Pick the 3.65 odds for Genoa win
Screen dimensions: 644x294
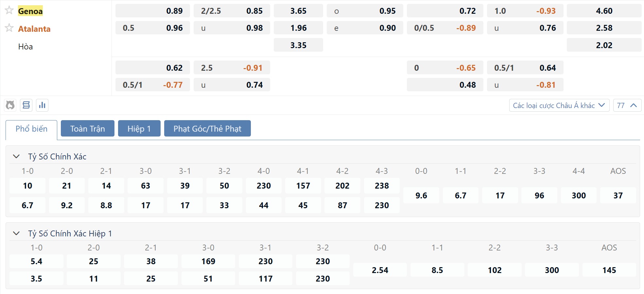[x=298, y=11]
